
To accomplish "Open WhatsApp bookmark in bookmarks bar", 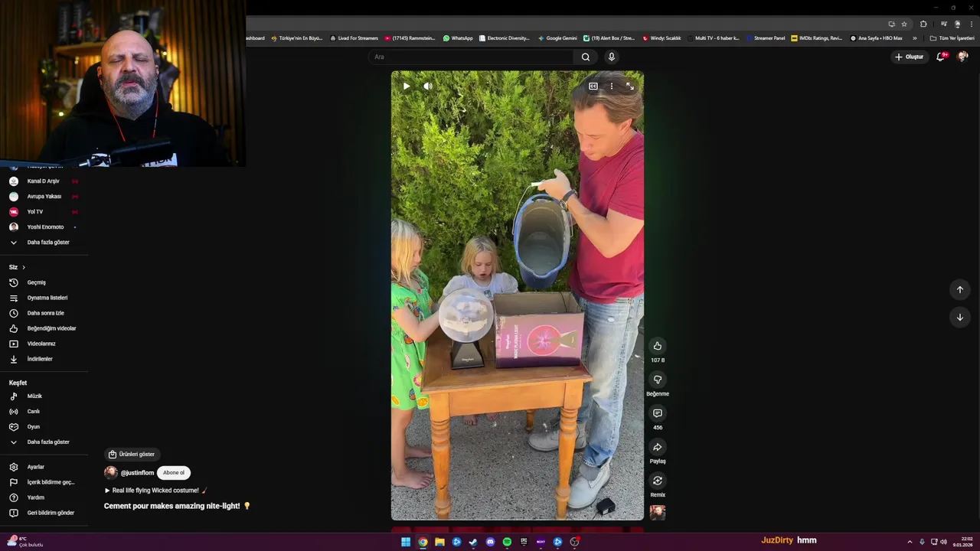I will coord(458,38).
